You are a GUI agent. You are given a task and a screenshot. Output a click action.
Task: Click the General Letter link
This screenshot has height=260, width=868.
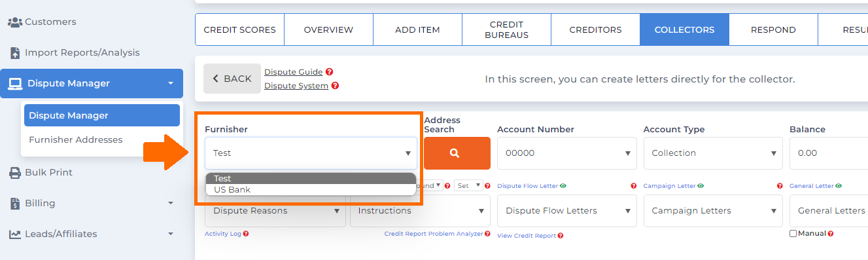pos(812,186)
